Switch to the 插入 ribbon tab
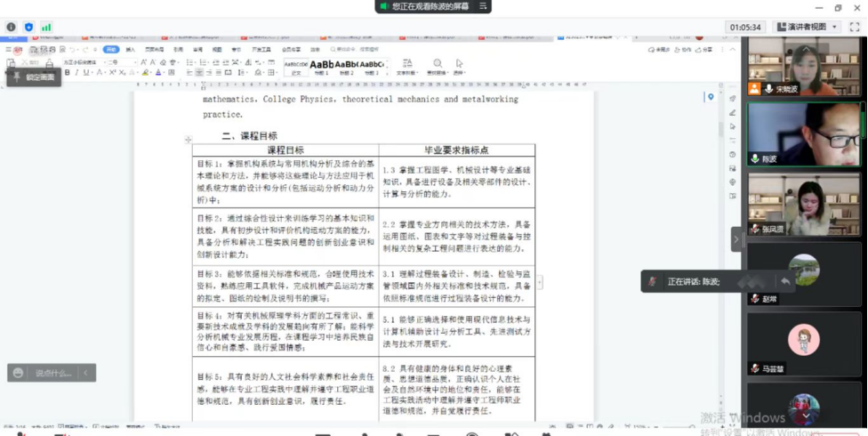 (131, 50)
